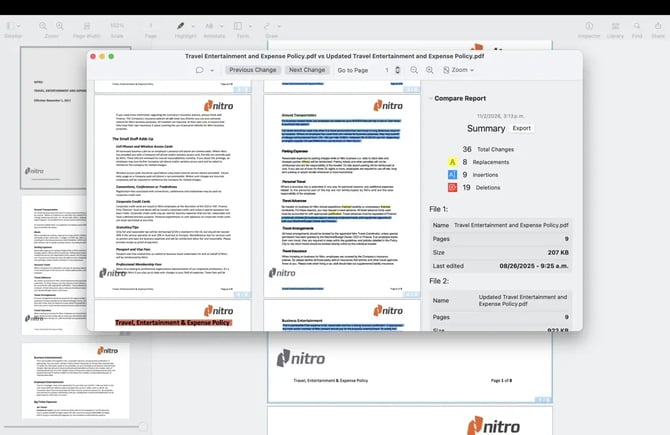
Task: Zoom out from the main window toolbar
Action: coord(43,26)
